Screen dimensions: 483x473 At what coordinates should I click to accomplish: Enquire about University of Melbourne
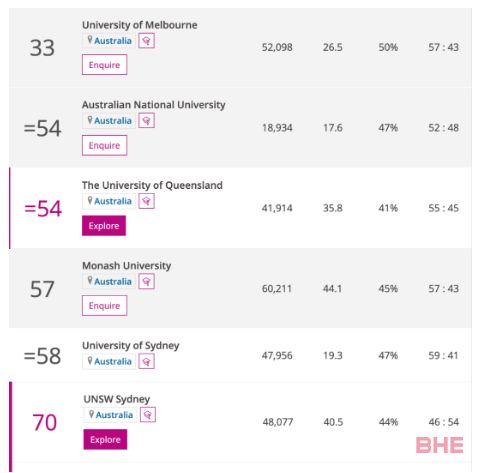point(104,65)
